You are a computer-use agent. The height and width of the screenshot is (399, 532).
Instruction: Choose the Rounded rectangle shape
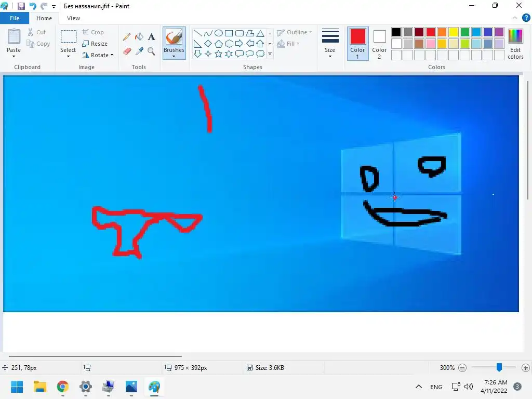pyautogui.click(x=240, y=33)
